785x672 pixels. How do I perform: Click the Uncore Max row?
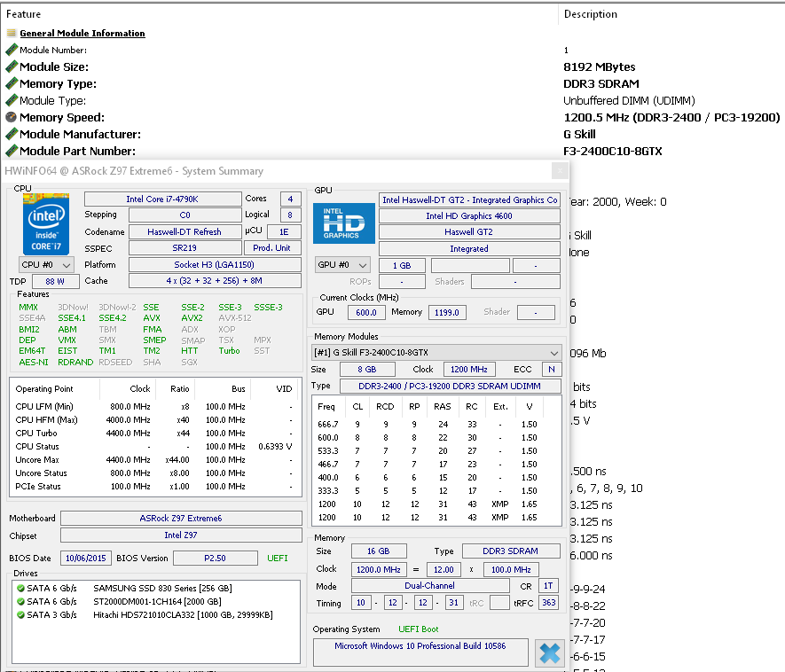154,460
